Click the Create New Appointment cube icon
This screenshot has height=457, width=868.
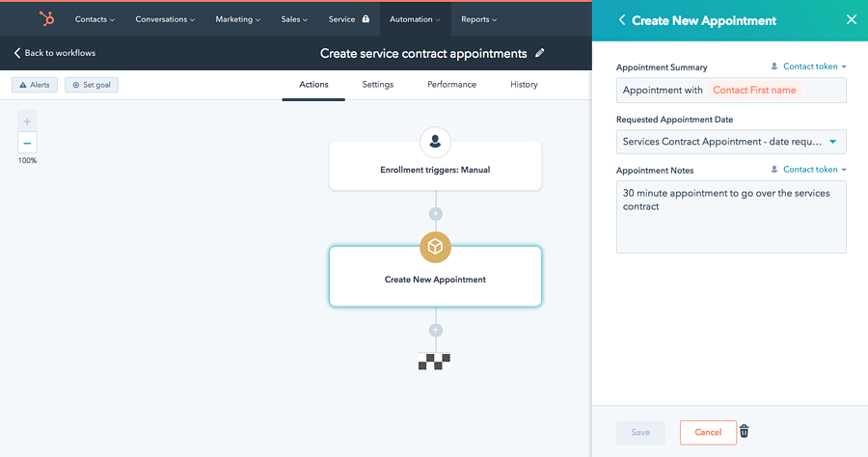click(435, 248)
